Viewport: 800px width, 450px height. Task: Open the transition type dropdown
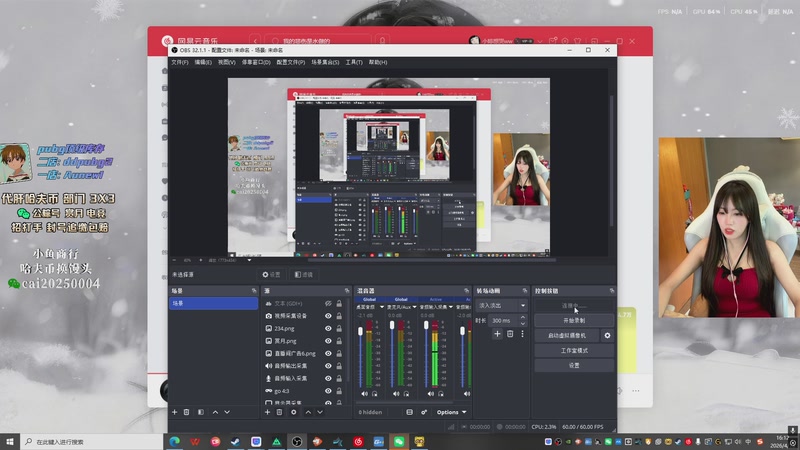502,306
